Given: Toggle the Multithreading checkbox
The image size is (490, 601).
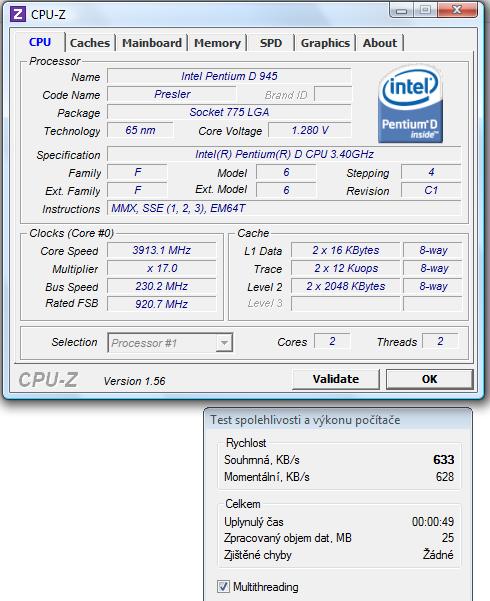Looking at the screenshot, I should pos(223,586).
